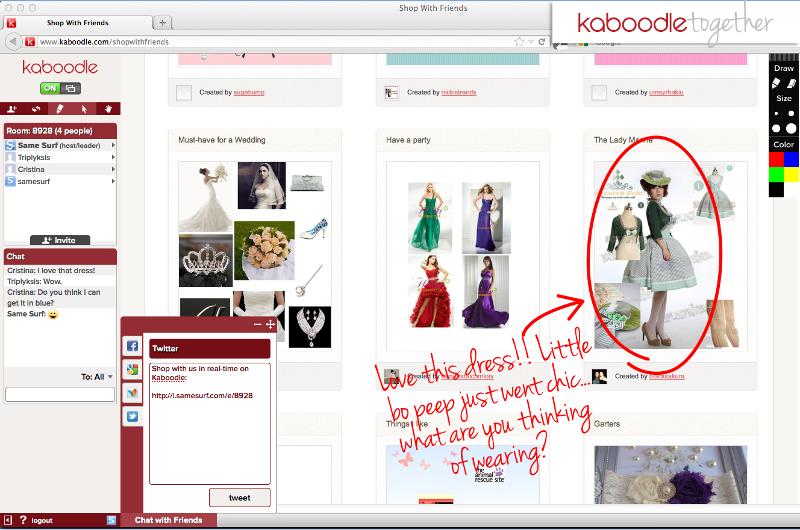Open the Chat with Friends tab
Viewport: 800px width, 530px height.
(x=168, y=520)
